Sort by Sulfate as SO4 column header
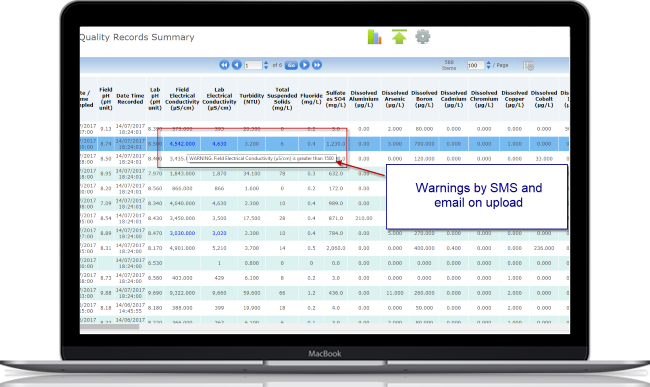Image resolution: width=650 pixels, height=387 pixels. point(336,99)
